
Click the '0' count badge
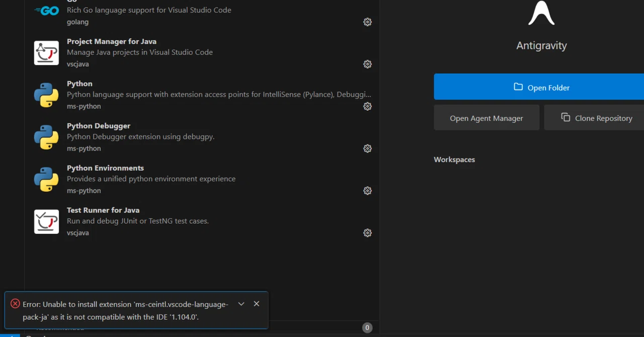[367, 327]
